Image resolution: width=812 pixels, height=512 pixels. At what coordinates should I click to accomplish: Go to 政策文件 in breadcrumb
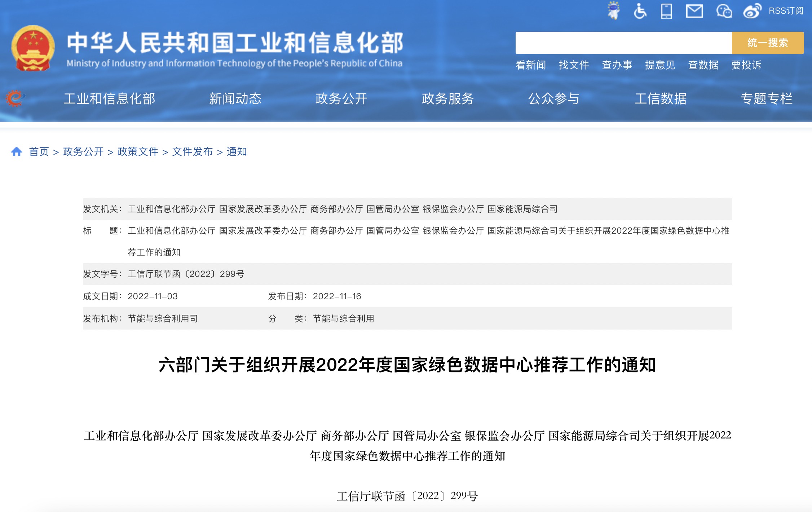point(138,152)
